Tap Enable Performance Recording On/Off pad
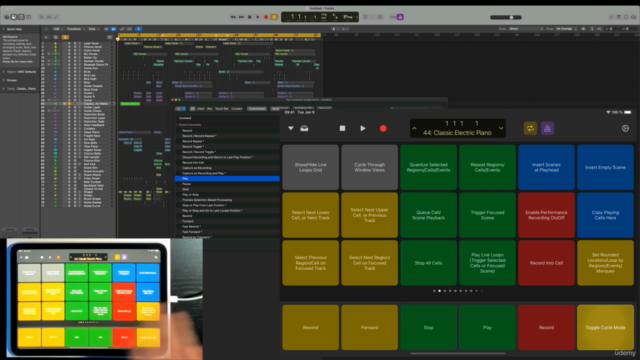Viewport: 640px width, 360px height. tap(546, 215)
